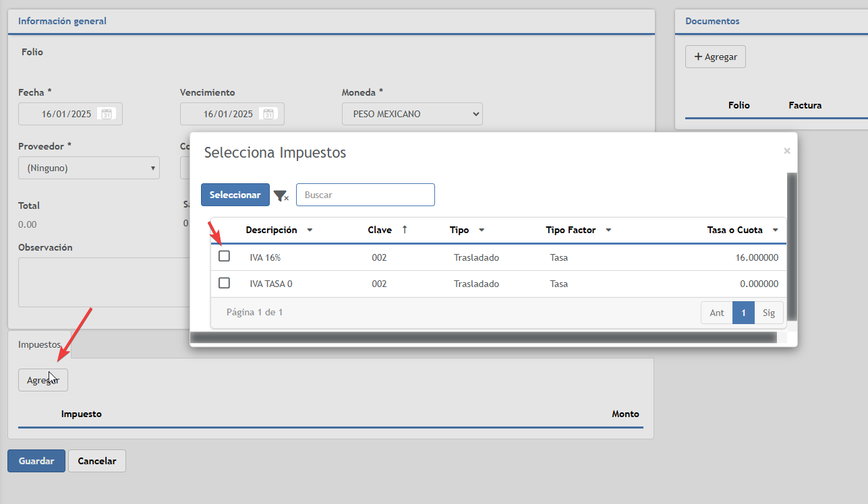Open the Fecha calendar picker icon
Image resolution: width=868 pixels, height=504 pixels.
[x=107, y=114]
